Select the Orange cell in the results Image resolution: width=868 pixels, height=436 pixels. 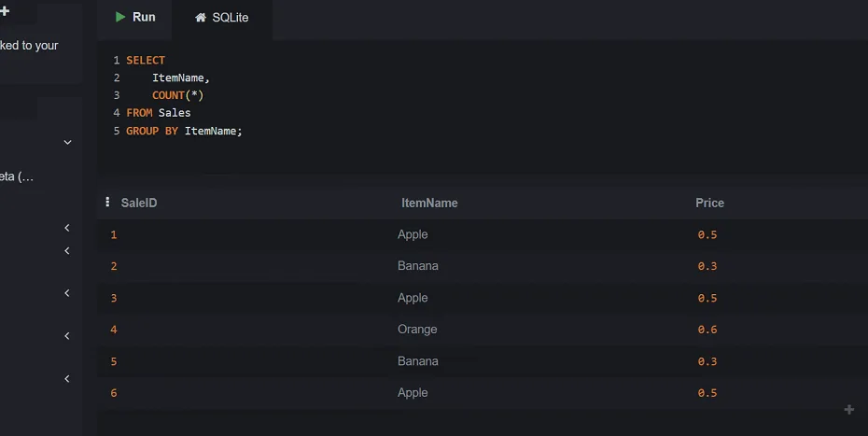coord(417,330)
